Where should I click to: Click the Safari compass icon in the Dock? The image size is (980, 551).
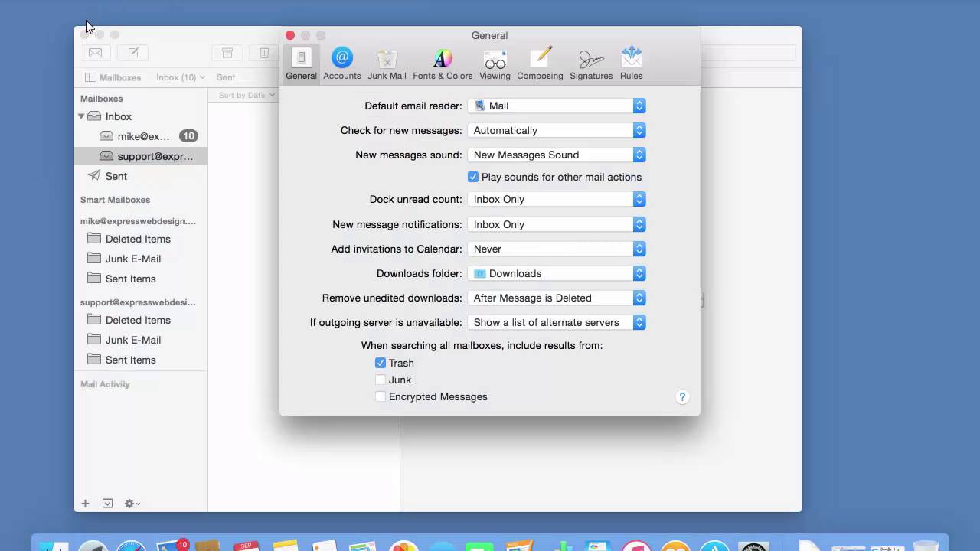coord(131,545)
